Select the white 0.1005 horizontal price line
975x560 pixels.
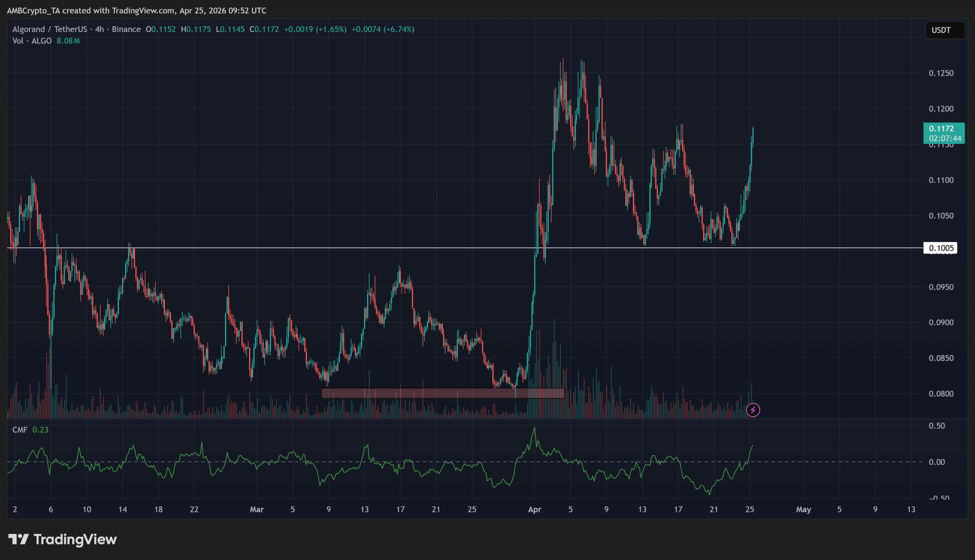click(462, 248)
